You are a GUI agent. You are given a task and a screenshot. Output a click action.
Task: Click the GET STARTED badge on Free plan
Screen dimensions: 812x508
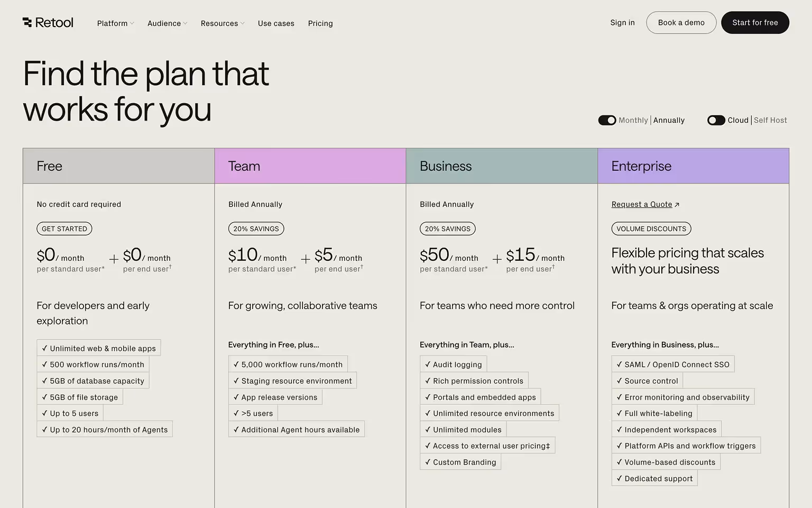click(x=64, y=229)
